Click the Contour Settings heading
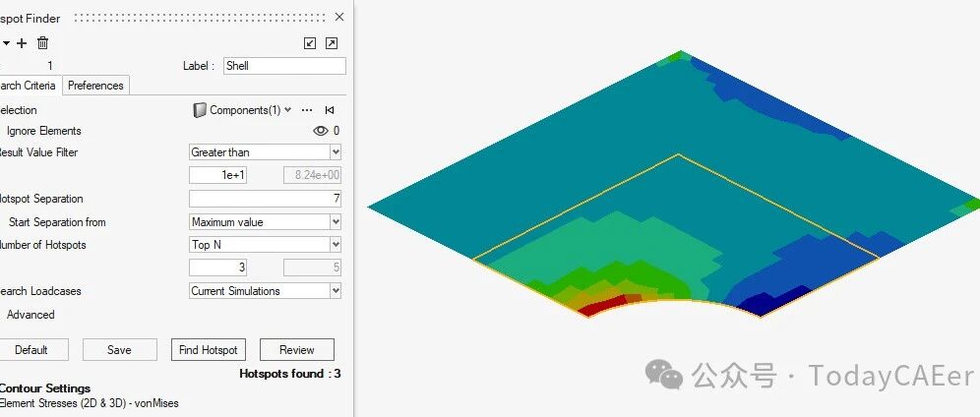Viewport: 980px width, 417px height. 45,388
